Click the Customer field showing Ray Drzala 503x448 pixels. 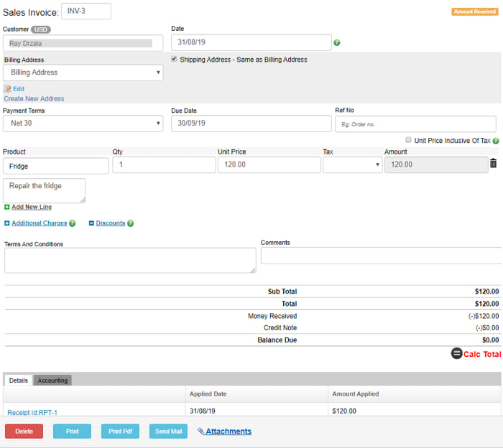83,43
